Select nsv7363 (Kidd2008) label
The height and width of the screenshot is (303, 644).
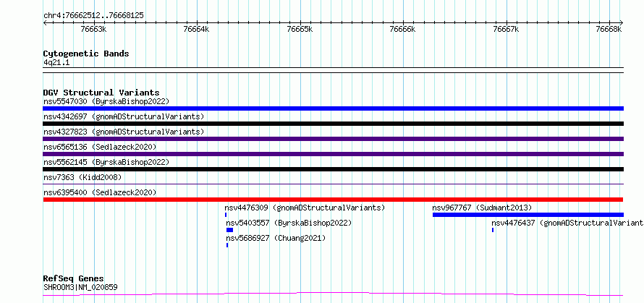tap(82, 177)
